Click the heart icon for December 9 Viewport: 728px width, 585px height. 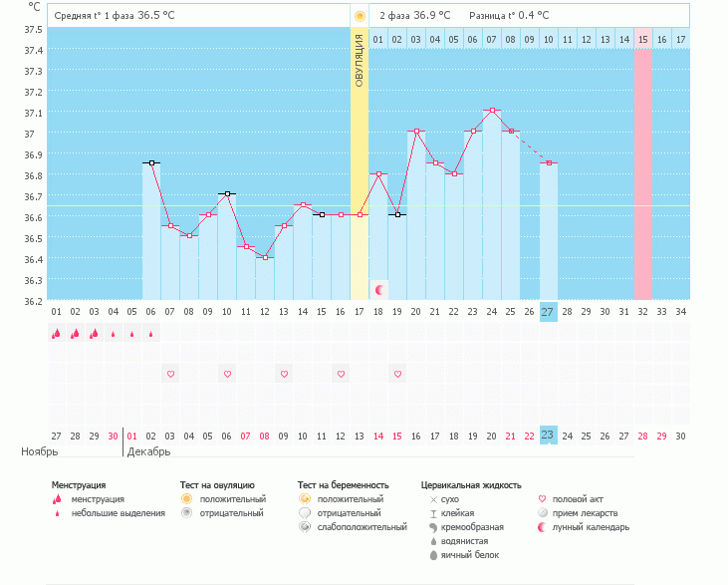tap(284, 374)
